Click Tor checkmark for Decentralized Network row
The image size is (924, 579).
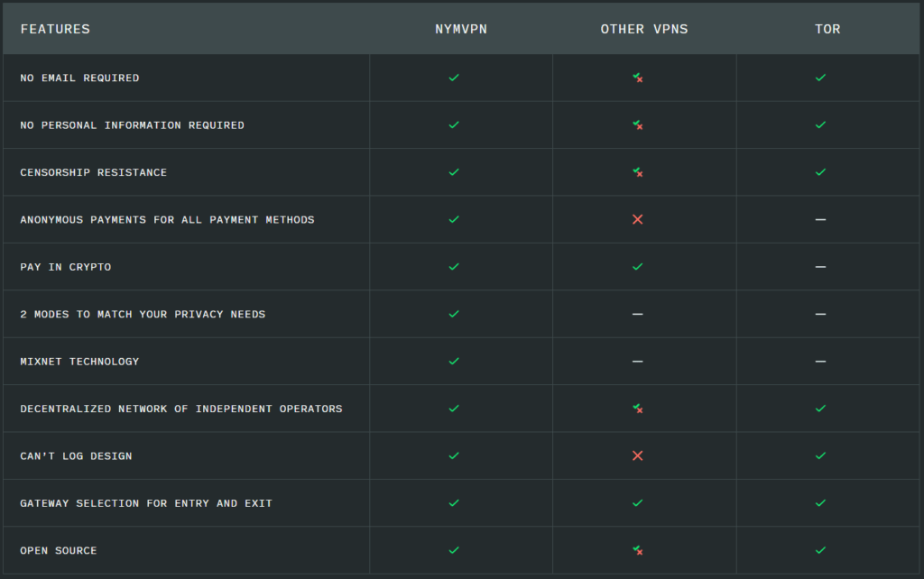coord(820,409)
